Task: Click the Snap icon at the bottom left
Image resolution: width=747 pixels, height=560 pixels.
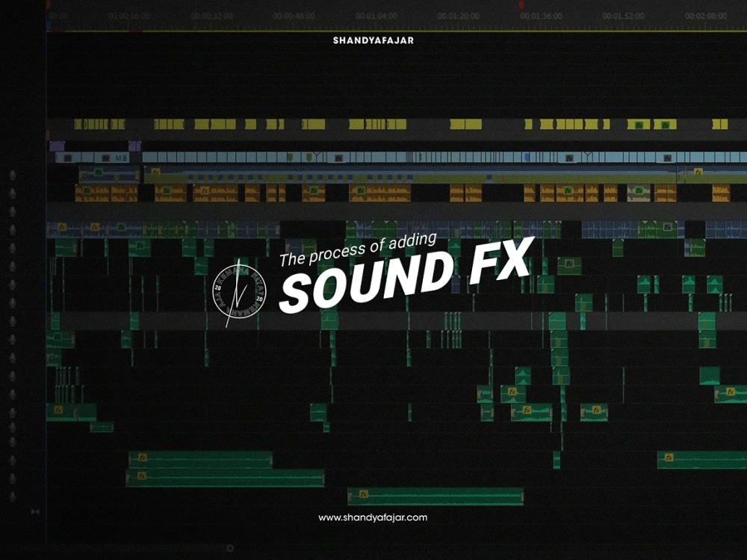Action: pyautogui.click(x=34, y=511)
